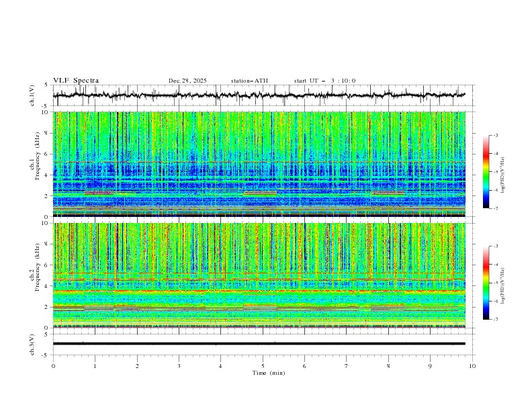Image resolution: width=532 pixels, height=411 pixels.
Task: Click the lower log(PSD) color bar
Action: tap(486, 282)
